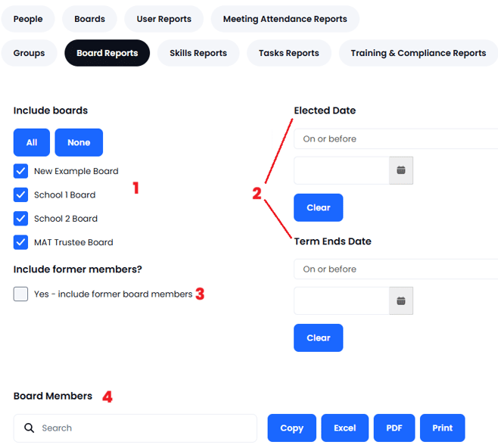Uncheck New Example Board checkbox
498x448 pixels.
tap(20, 171)
